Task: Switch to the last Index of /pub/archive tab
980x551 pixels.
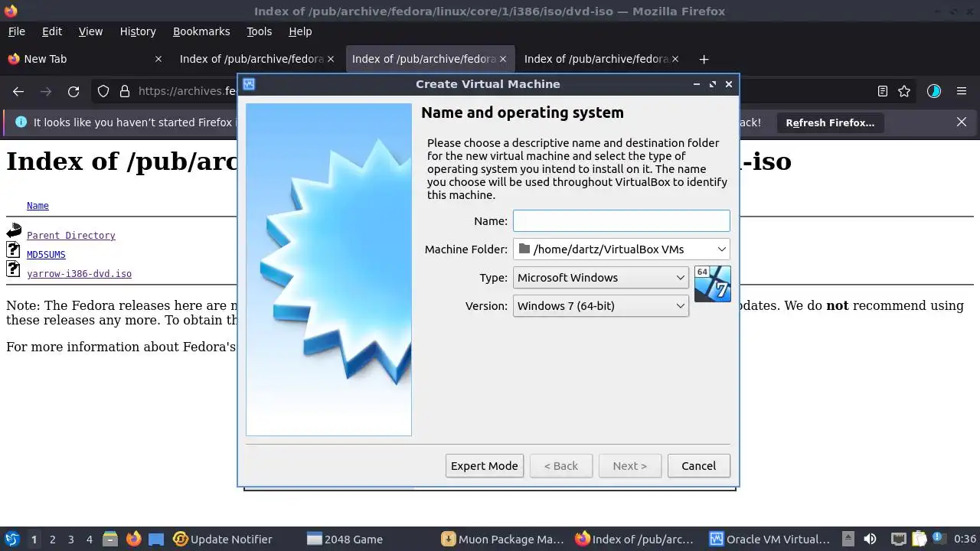Action: 602,59
